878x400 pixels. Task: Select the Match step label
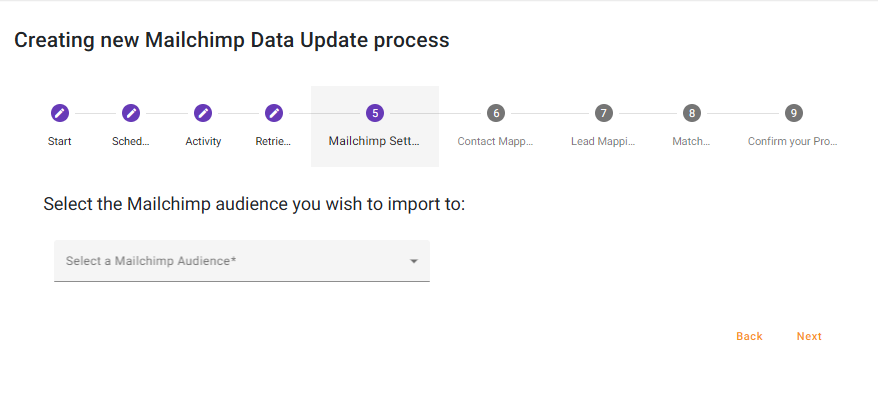[x=691, y=141]
